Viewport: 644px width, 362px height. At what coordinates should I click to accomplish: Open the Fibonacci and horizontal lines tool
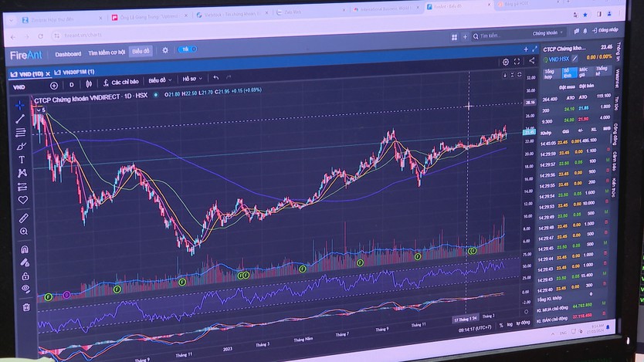pyautogui.click(x=21, y=133)
